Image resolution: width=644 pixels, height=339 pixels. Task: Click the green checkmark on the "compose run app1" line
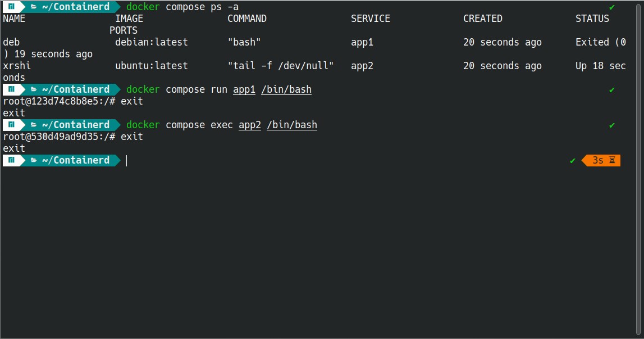pyautogui.click(x=612, y=90)
